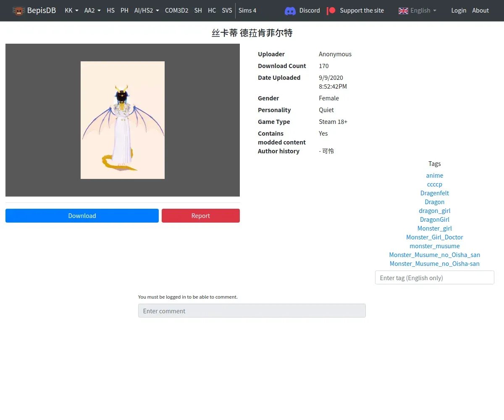
Task: Click the Monster_Girl_Doctor tag
Action: point(435,237)
